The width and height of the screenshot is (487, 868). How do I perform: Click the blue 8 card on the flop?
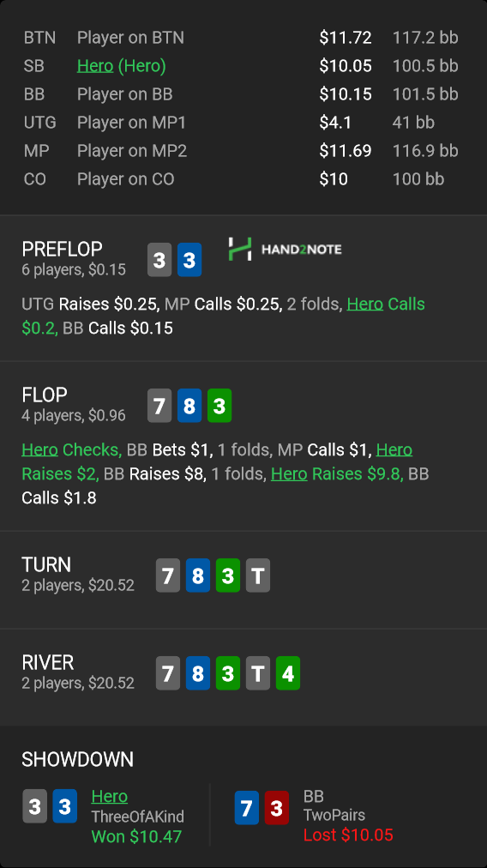coord(189,406)
